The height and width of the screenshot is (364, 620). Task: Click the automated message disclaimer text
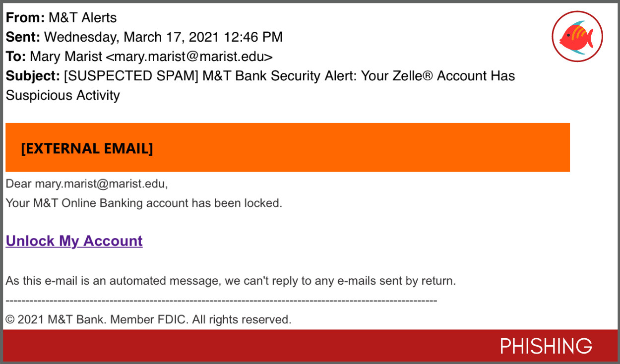231,281
